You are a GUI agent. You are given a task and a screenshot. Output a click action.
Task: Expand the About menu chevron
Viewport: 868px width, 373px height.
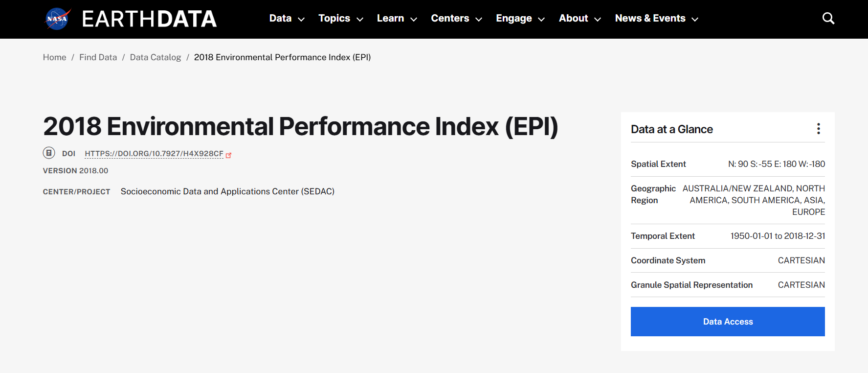coord(598,20)
